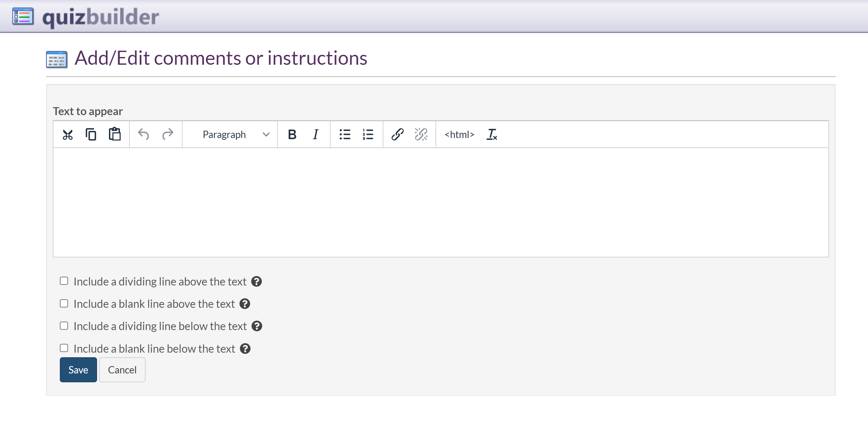Toggle Italic formatting
Screen dimensions: 868x429
(315, 134)
